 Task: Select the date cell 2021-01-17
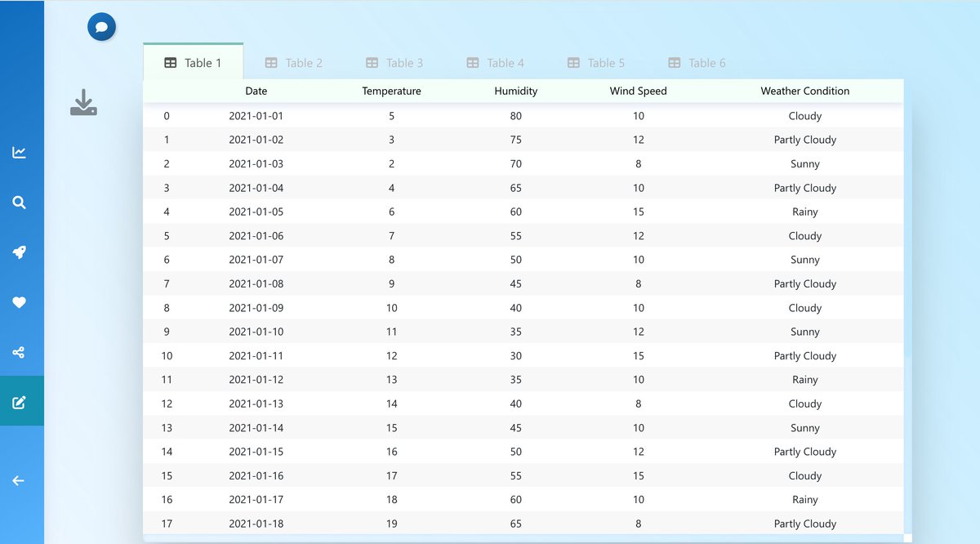[x=256, y=500]
